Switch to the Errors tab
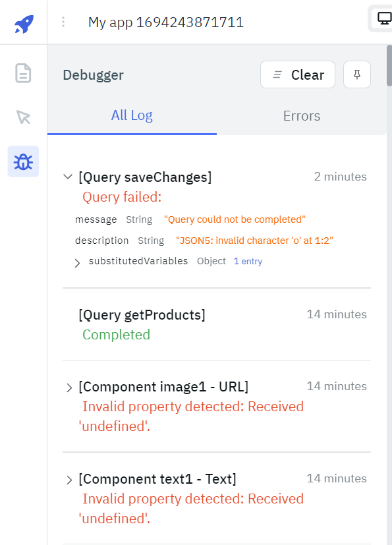The height and width of the screenshot is (545, 392). pos(301,115)
